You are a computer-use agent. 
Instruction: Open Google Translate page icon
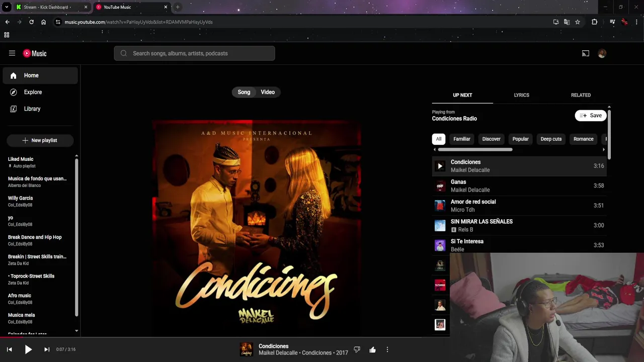[567, 22]
